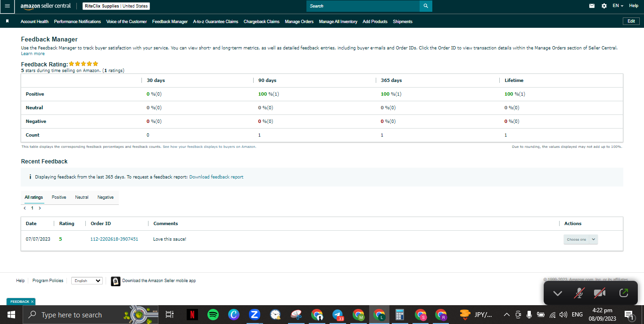This screenshot has height=324, width=644.
Task: Open Program Policies in the footer
Action: coord(48,281)
